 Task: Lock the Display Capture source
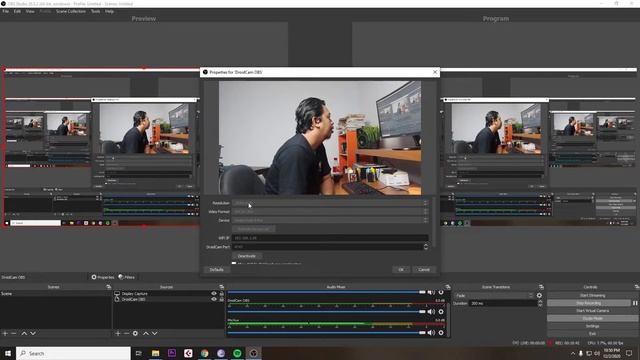click(x=222, y=293)
